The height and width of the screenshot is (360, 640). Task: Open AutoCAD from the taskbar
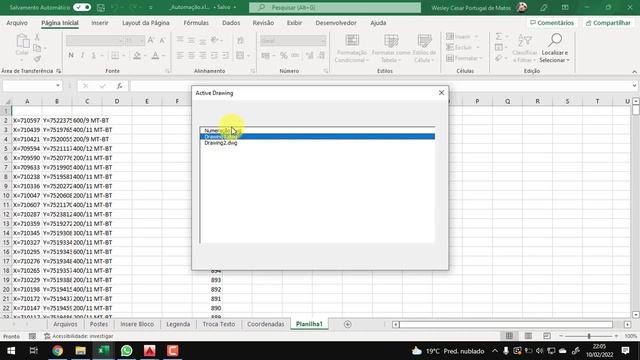pyautogui.click(x=149, y=351)
